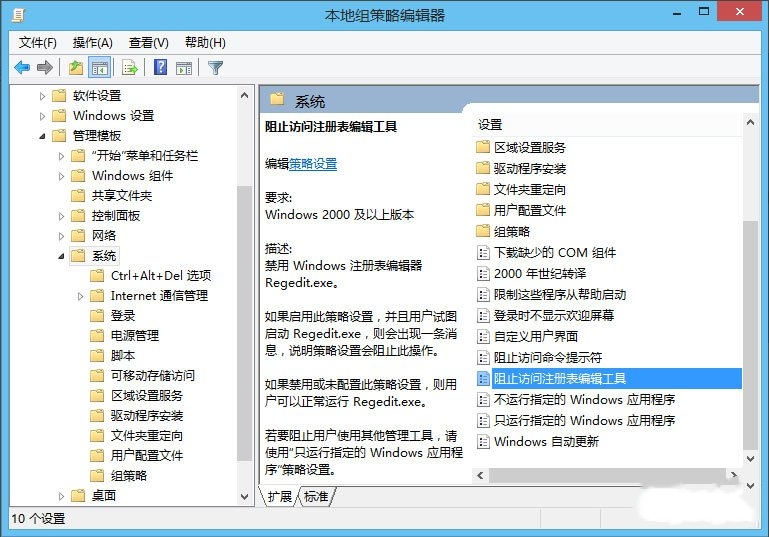Screen dimensions: 769x537
Task: Click the policy icon beside 阻止访问命令提示符
Action: [x=483, y=358]
